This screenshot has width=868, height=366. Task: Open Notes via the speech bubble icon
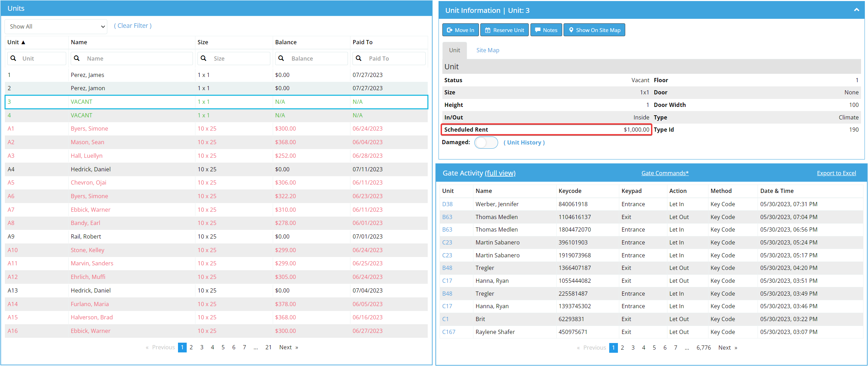[538, 30]
